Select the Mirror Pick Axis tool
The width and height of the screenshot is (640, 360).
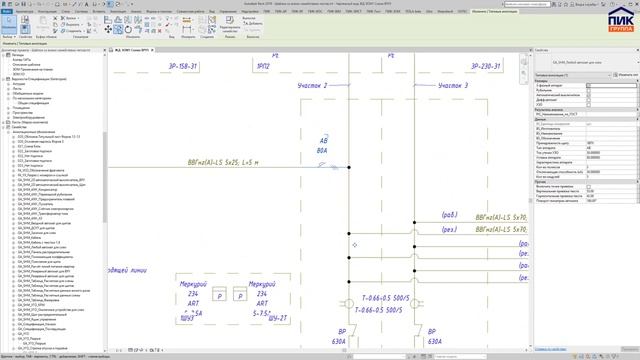128,20
